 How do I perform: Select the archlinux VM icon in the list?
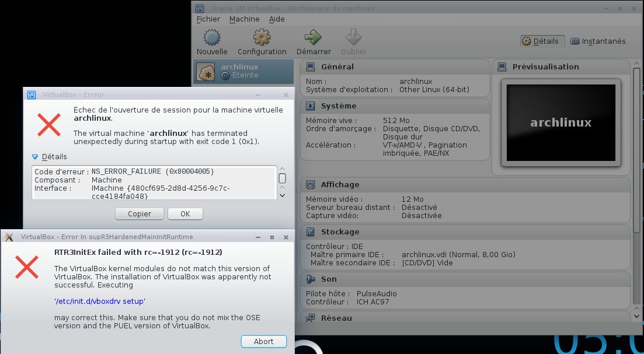point(206,71)
